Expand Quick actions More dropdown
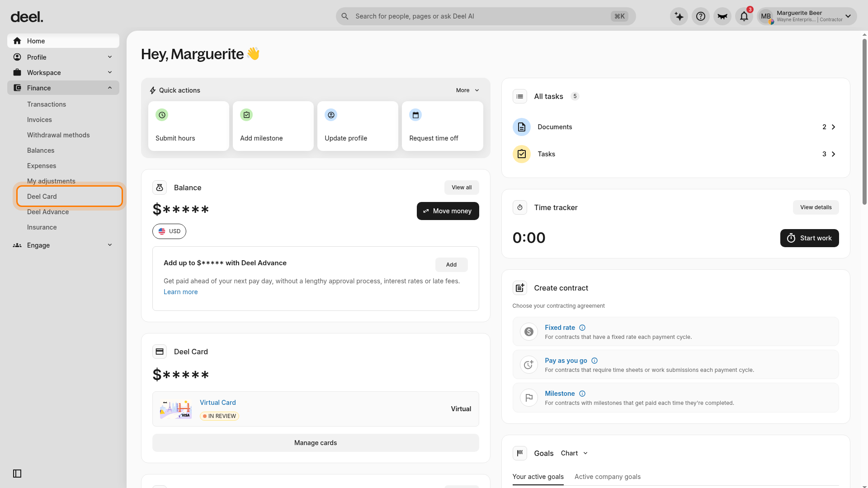This screenshot has width=868, height=488. pyautogui.click(x=467, y=90)
